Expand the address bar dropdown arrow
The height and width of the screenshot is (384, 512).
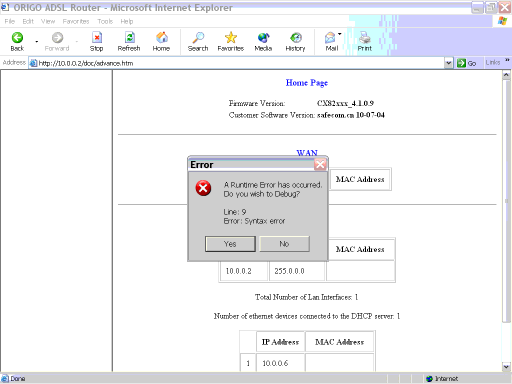pyautogui.click(x=449, y=63)
